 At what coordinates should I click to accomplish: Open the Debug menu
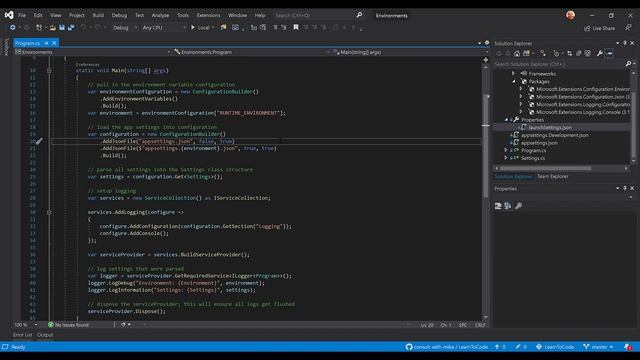119,15
